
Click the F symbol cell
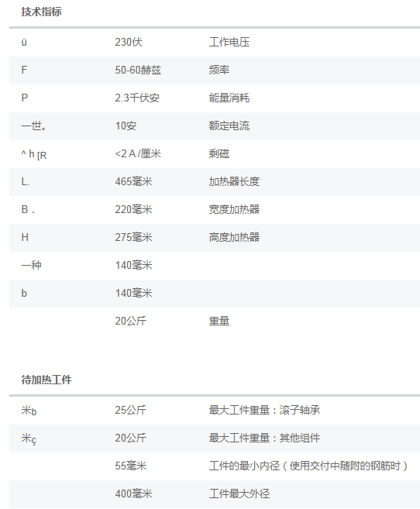click(x=24, y=71)
